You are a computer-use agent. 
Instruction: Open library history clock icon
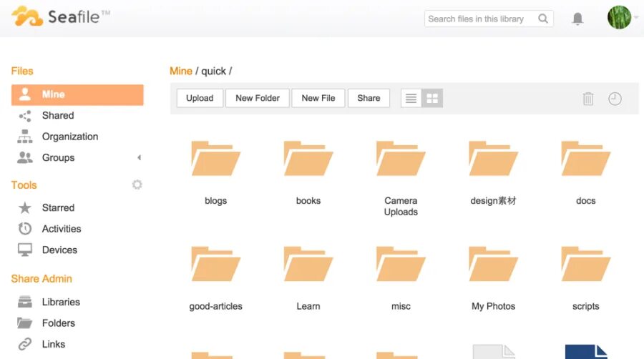pos(615,99)
